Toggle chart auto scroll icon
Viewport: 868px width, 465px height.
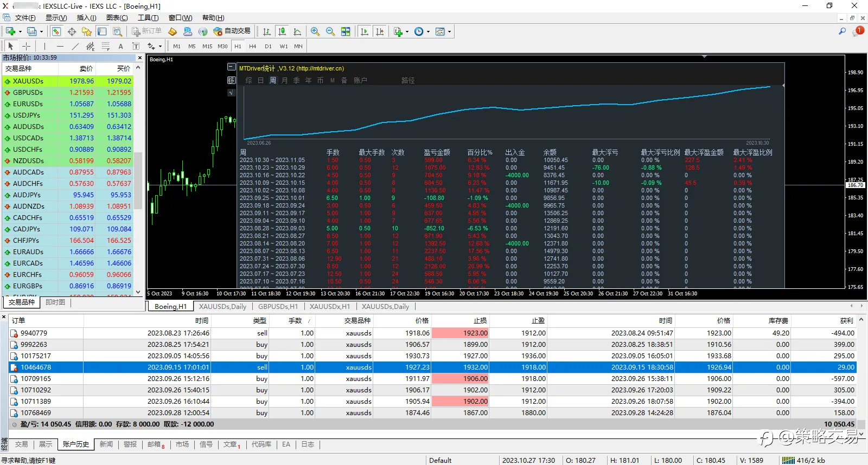(x=365, y=31)
